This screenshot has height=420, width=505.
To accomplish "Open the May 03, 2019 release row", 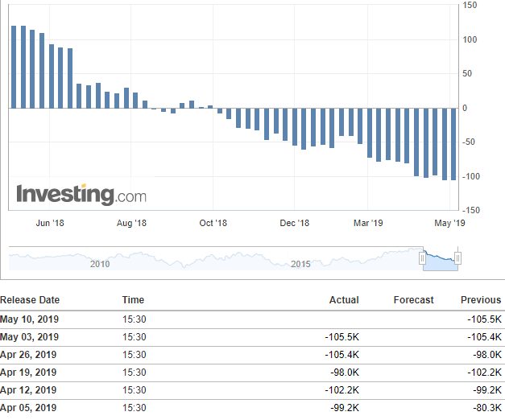I will [x=30, y=337].
